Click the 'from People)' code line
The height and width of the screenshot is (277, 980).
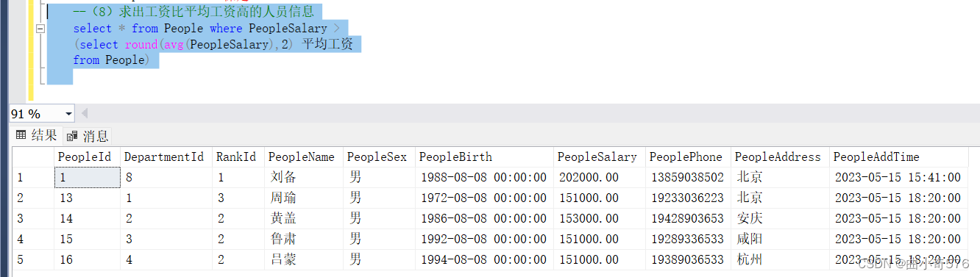[111, 60]
